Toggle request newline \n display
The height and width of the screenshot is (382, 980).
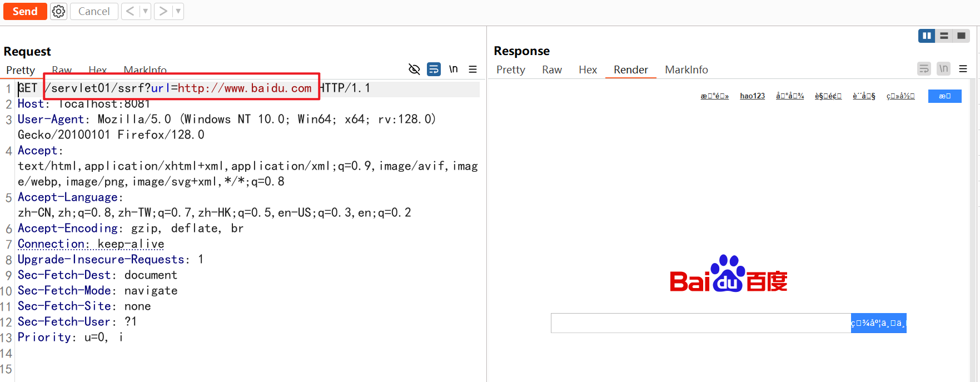[x=454, y=69]
